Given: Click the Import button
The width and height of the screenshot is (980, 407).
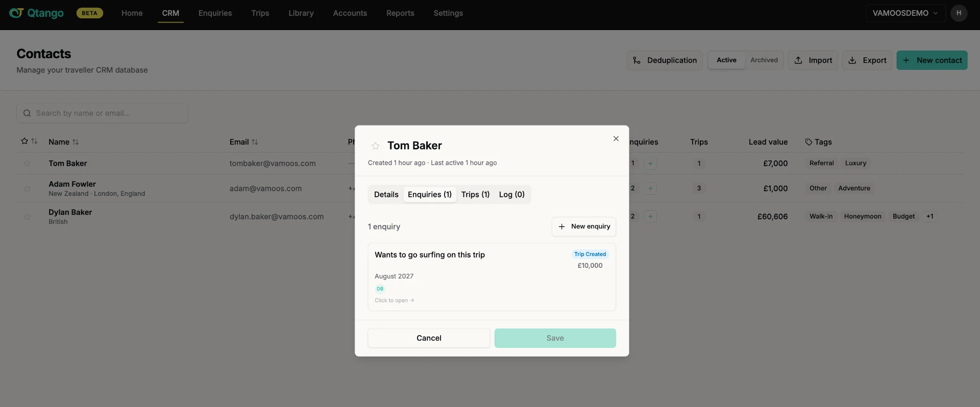Looking at the screenshot, I should 813,60.
